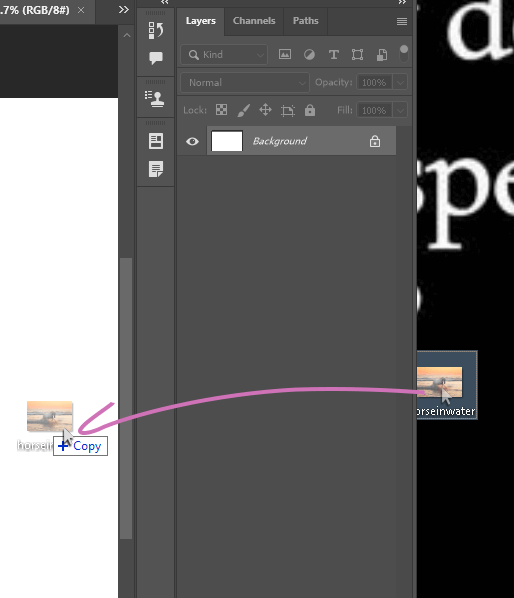Open the Properties panel icon
Screen dimensions: 514x598
[156, 141]
